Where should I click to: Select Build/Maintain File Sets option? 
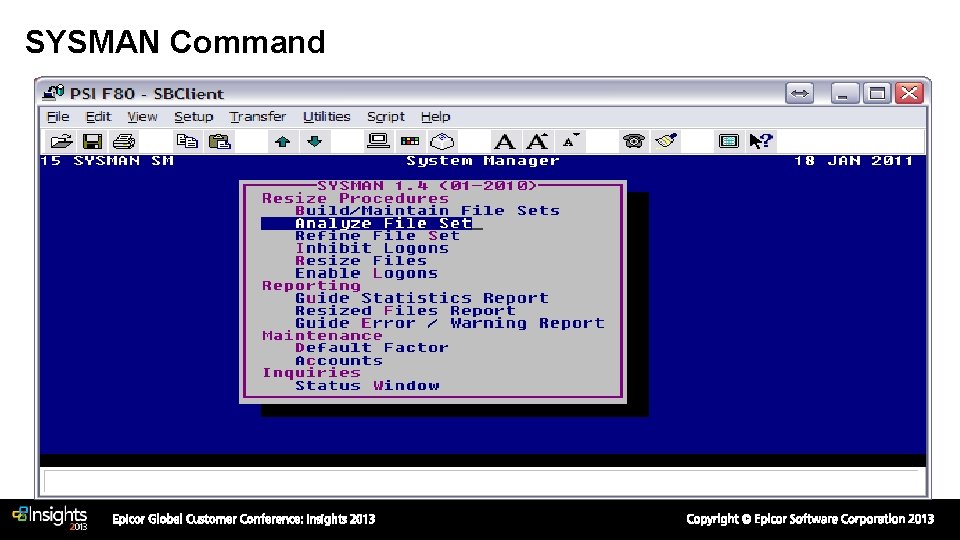[x=427, y=211]
